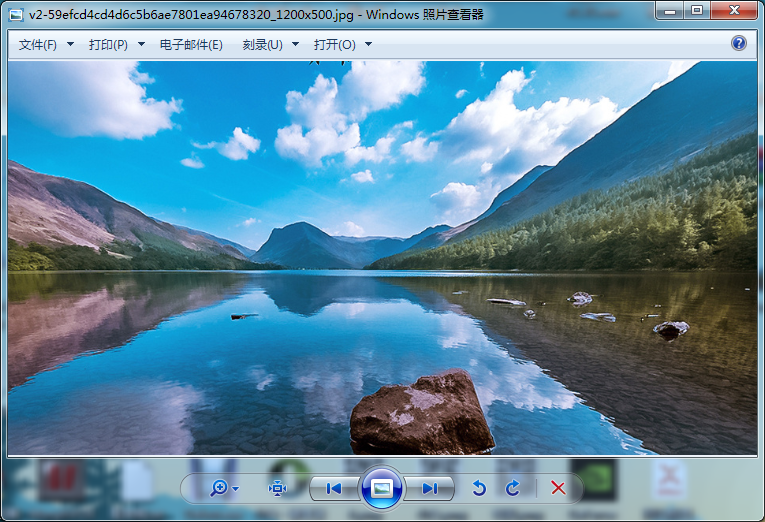765x522 pixels.
Task: Go to the previous photo
Action: click(334, 488)
